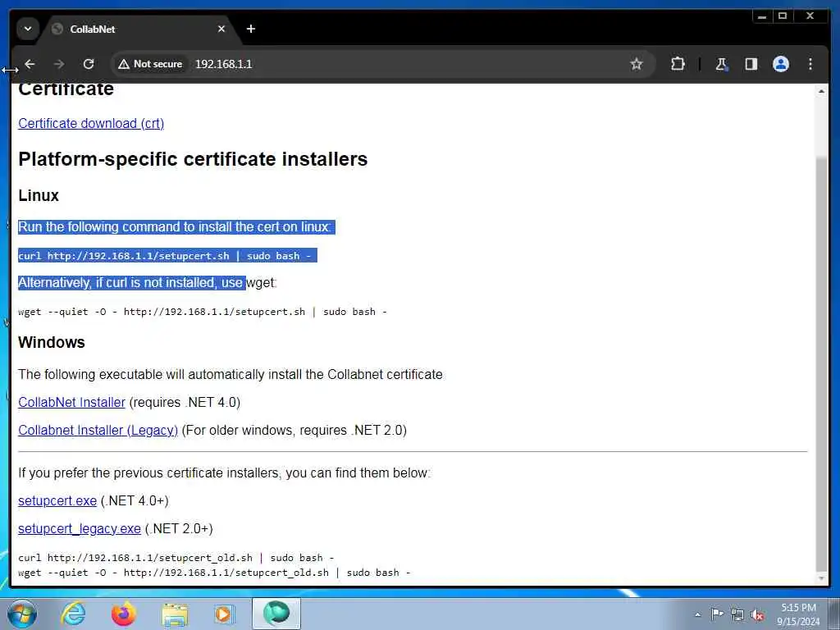Open the clock showing 5:15 PM

[798, 614]
